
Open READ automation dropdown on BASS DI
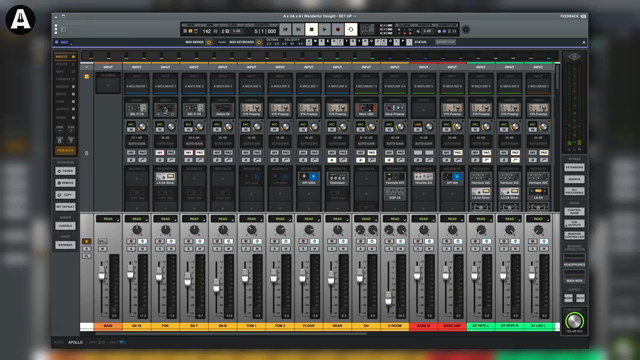point(424,219)
